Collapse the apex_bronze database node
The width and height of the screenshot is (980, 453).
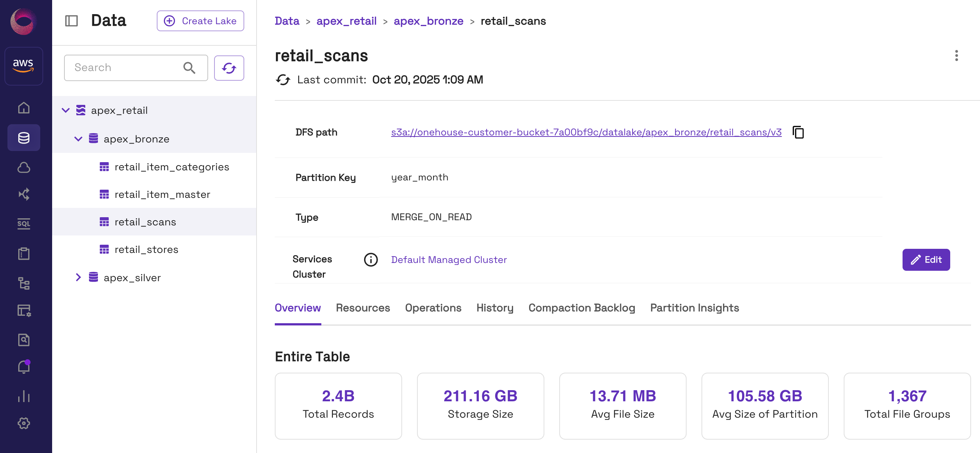tap(78, 139)
